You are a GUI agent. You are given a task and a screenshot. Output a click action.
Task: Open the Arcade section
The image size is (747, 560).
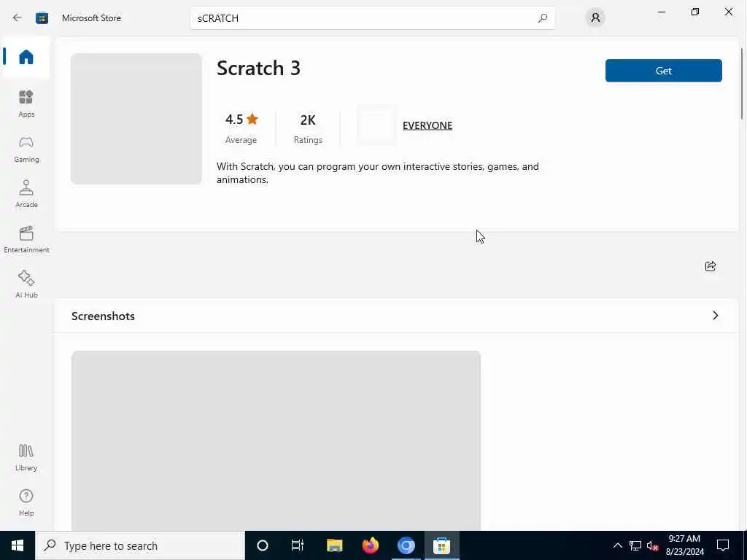(x=26, y=194)
